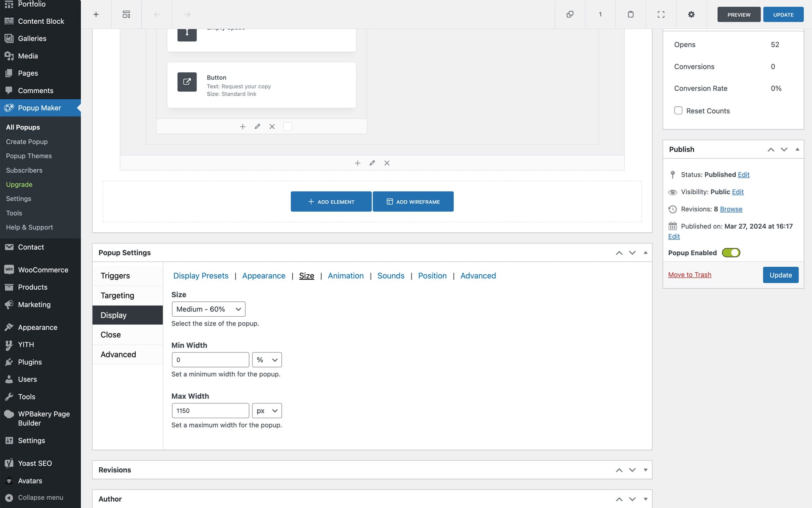Image resolution: width=812 pixels, height=508 pixels.
Task: Switch to the Animation display tab
Action: pos(346,276)
